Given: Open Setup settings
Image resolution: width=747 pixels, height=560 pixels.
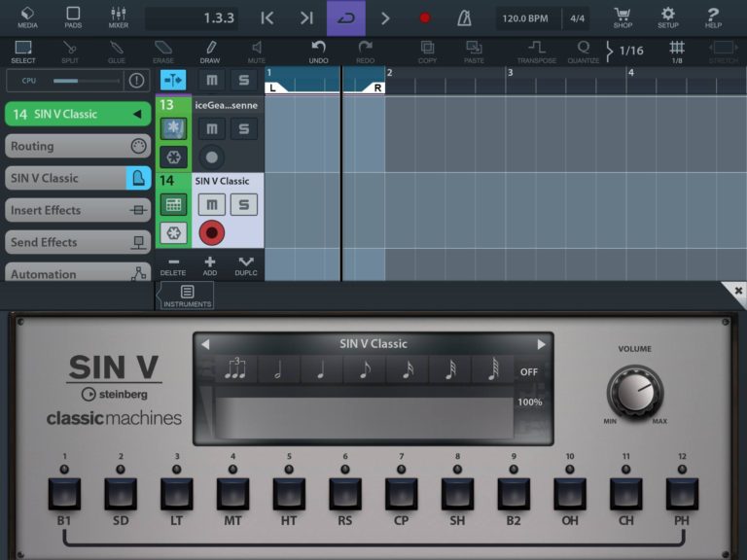Looking at the screenshot, I should tap(668, 17).
